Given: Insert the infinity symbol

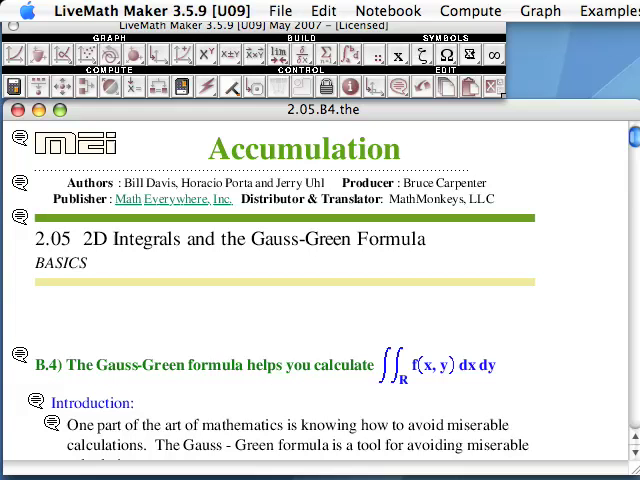Looking at the screenshot, I should [x=494, y=54].
